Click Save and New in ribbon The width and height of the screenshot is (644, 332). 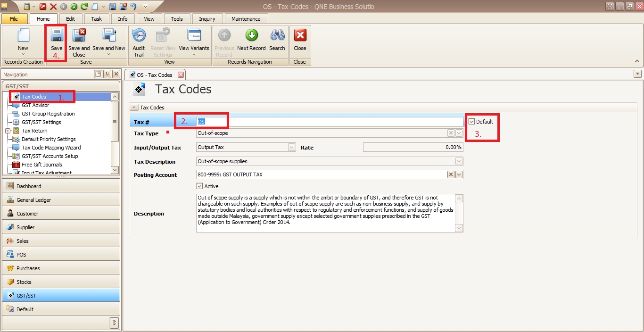(109, 42)
